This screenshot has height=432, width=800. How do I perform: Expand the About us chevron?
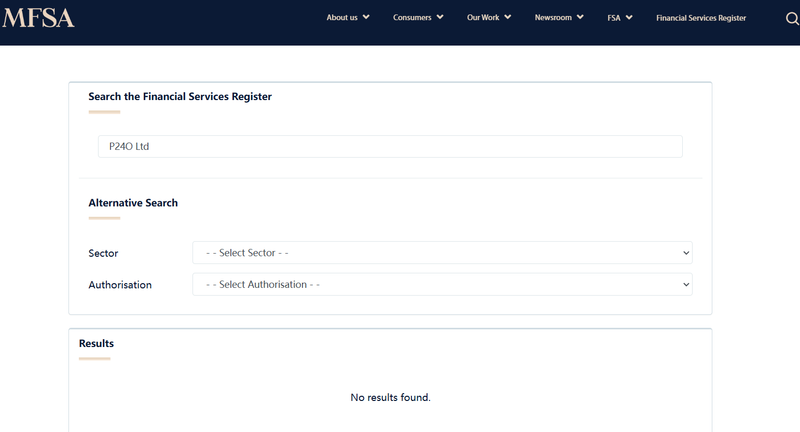point(366,17)
